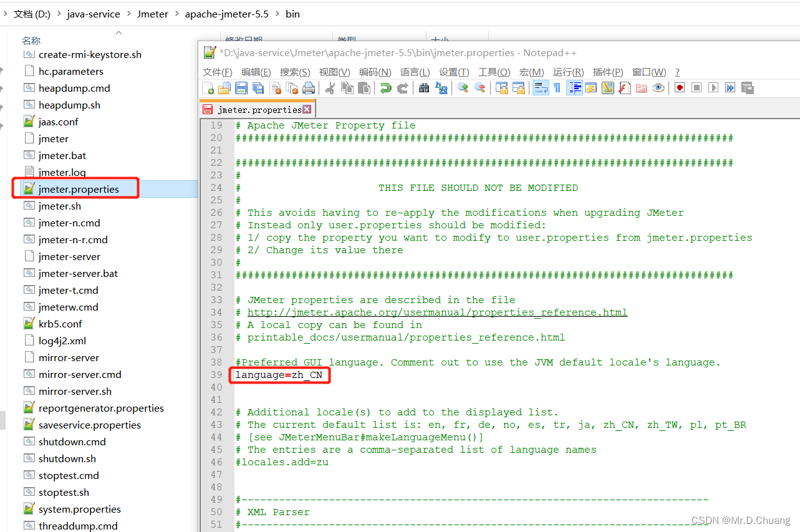Click the Zoom In magnifier icon
This screenshot has width=800, height=532.
click(463, 88)
